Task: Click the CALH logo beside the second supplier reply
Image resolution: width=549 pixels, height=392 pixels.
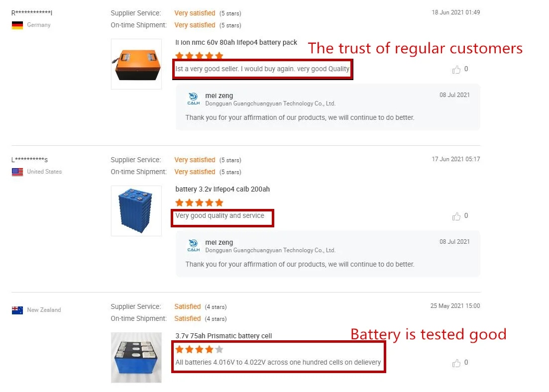Action: (x=193, y=245)
